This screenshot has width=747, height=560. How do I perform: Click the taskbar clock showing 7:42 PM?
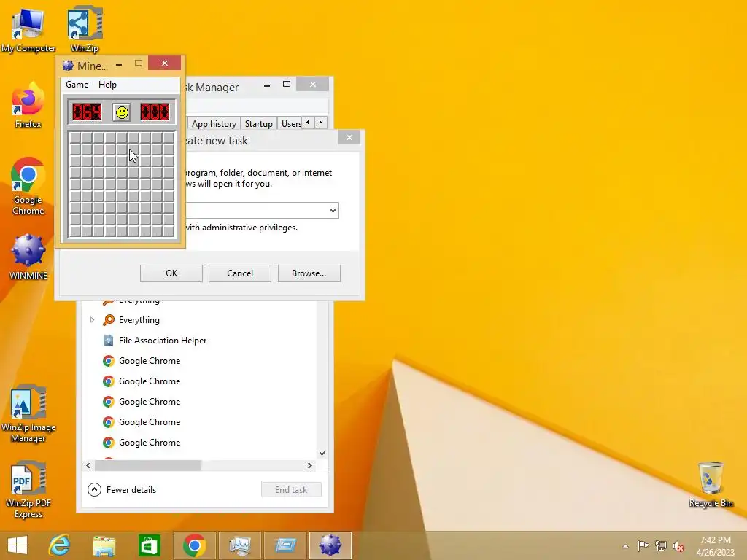coord(715,545)
